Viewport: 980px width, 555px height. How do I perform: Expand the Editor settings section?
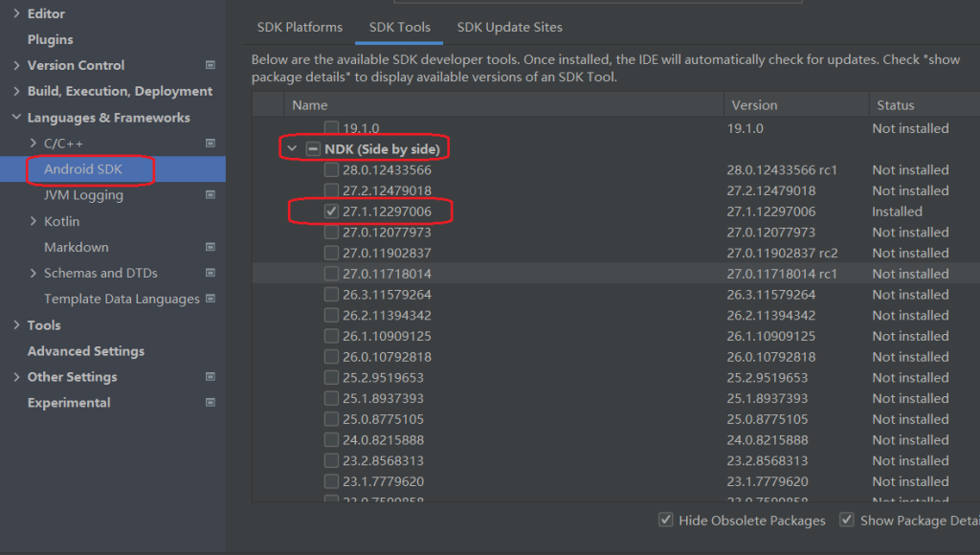pos(16,13)
